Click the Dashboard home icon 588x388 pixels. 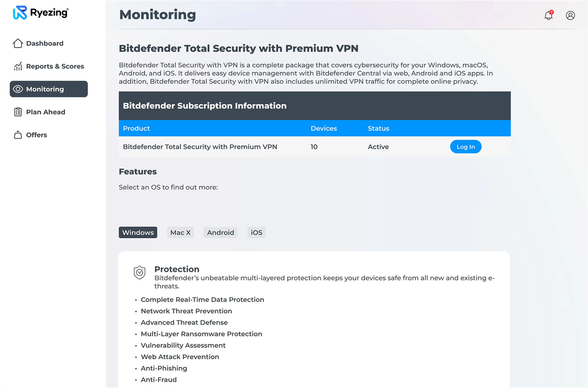[x=18, y=43]
